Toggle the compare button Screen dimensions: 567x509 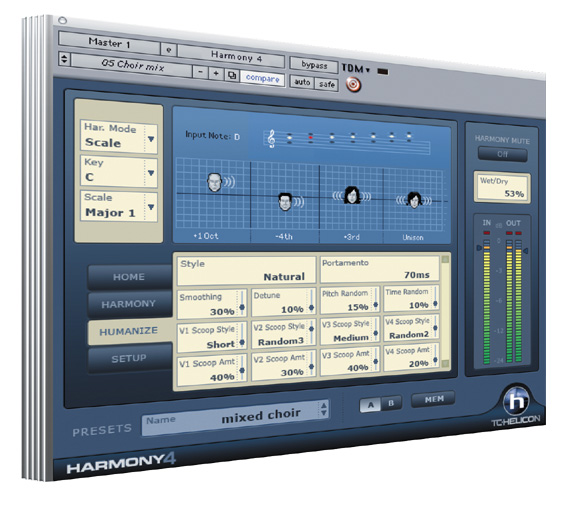pyautogui.click(x=263, y=78)
